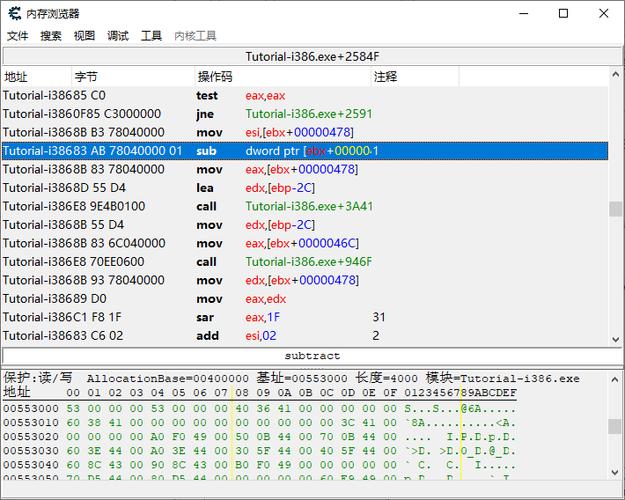Viewport: 625px width, 500px height.
Task: Select the add esi,02 row
Action: [305, 336]
